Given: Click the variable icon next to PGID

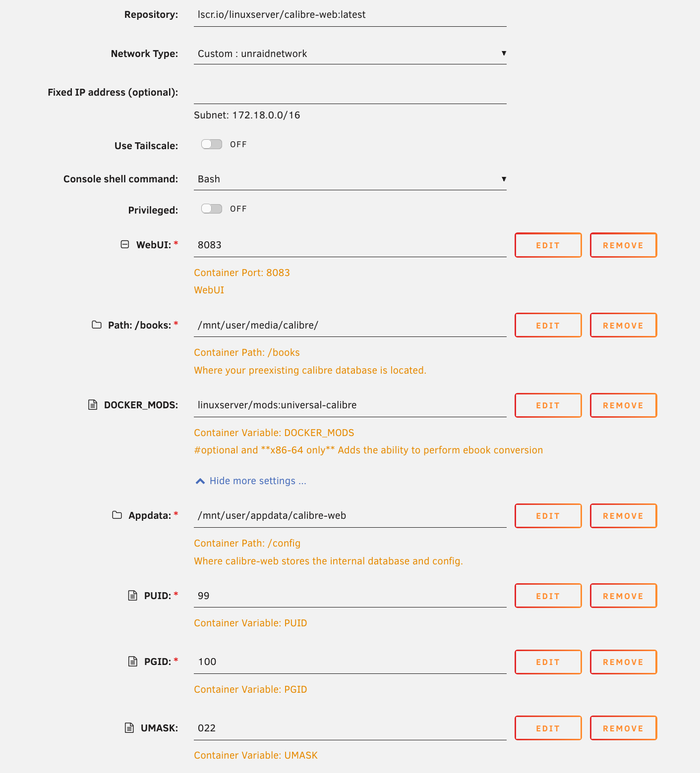Looking at the screenshot, I should click(x=132, y=661).
